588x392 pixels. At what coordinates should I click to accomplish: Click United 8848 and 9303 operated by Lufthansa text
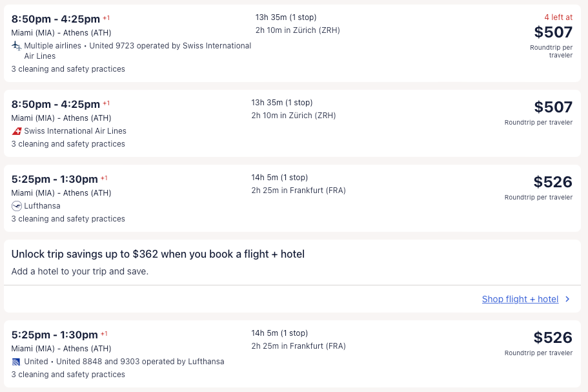pos(140,362)
